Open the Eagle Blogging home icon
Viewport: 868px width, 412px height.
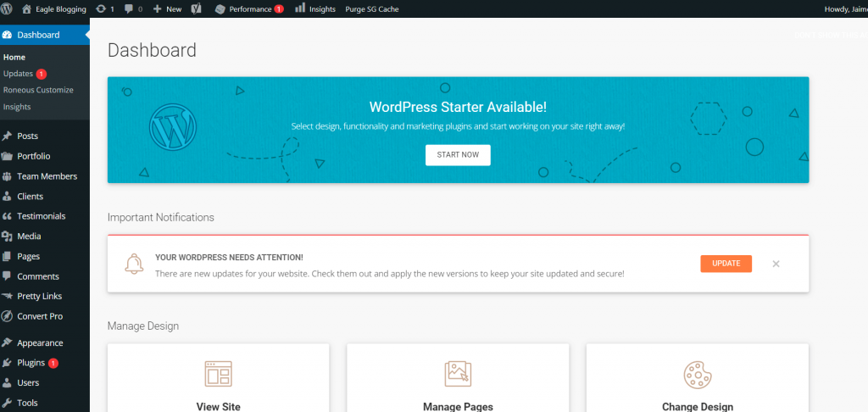click(x=26, y=8)
